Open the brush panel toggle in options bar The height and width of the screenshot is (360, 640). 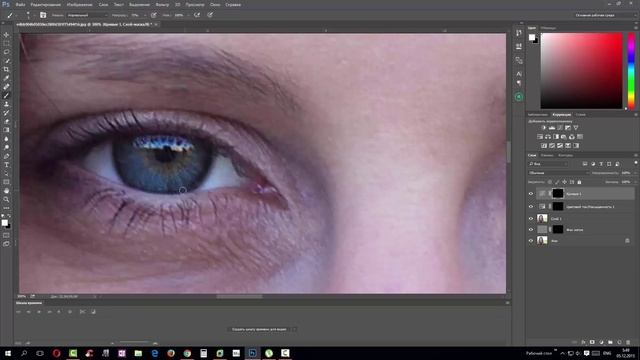tap(43, 15)
